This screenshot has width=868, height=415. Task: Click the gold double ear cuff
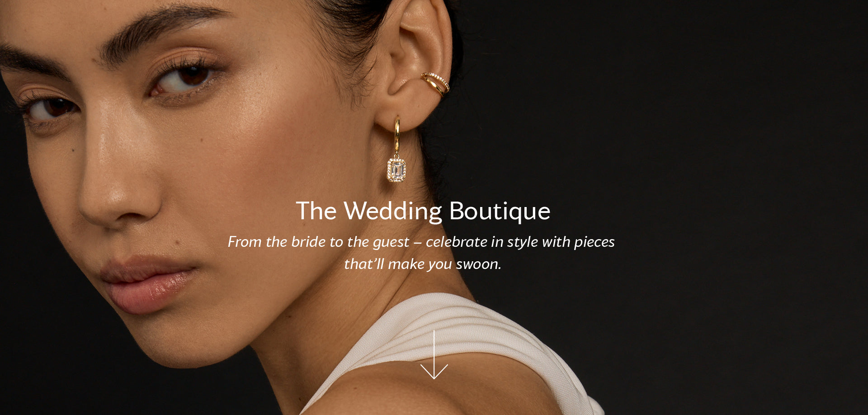pyautogui.click(x=436, y=84)
